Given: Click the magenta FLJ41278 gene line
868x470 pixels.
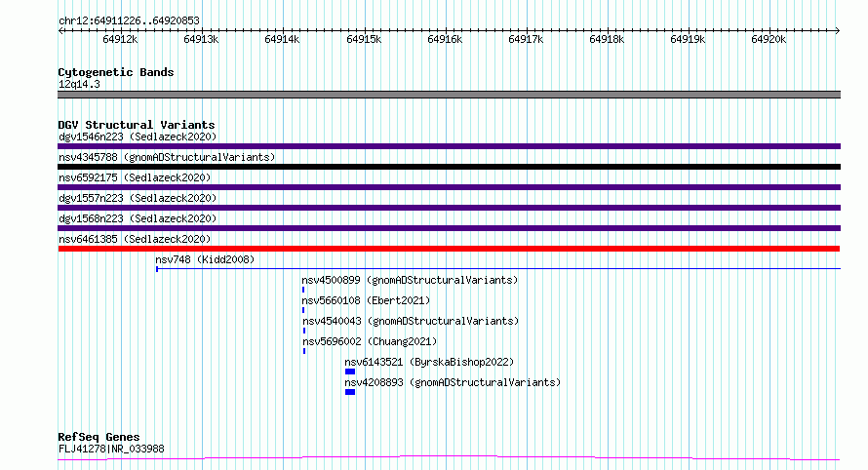Looking at the screenshot, I should [x=449, y=458].
